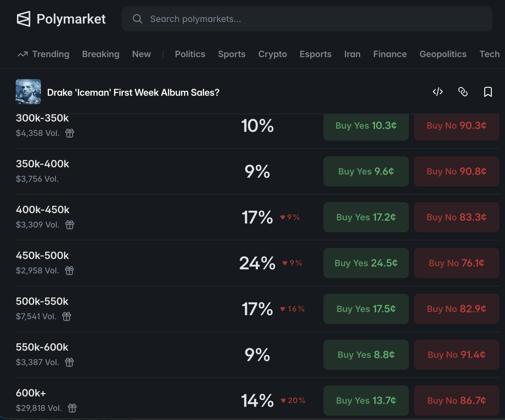Select the 350k-400k outcome label
The width and height of the screenshot is (505, 420).
[x=42, y=164]
